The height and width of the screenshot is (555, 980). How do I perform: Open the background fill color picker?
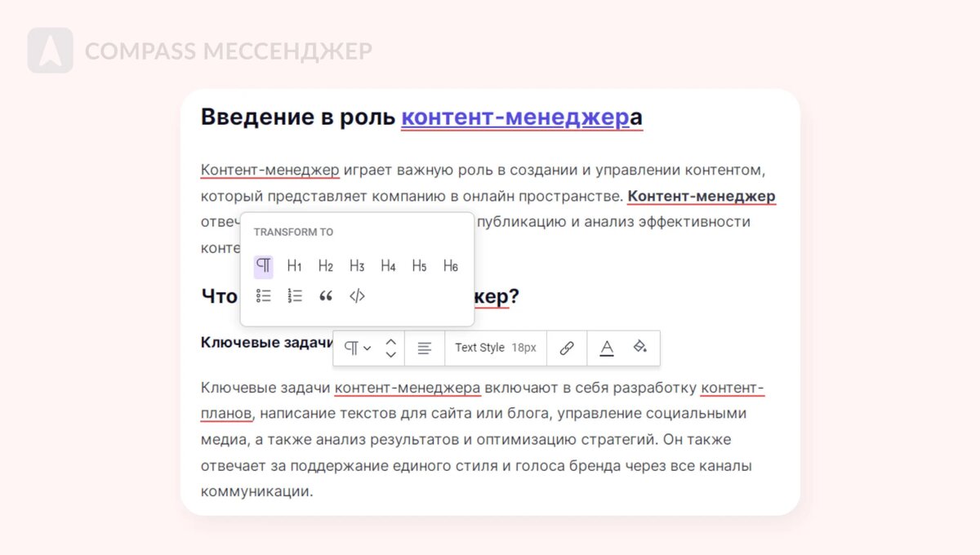[640, 348]
